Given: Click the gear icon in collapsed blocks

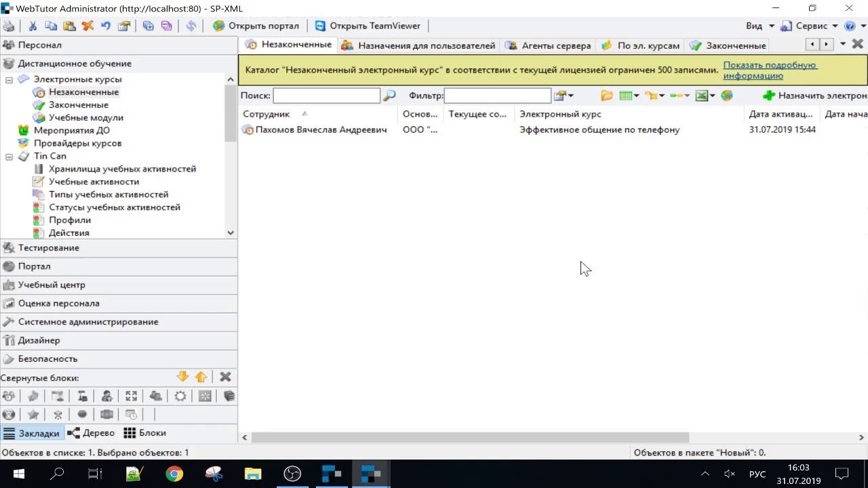Looking at the screenshot, I should point(180,396).
